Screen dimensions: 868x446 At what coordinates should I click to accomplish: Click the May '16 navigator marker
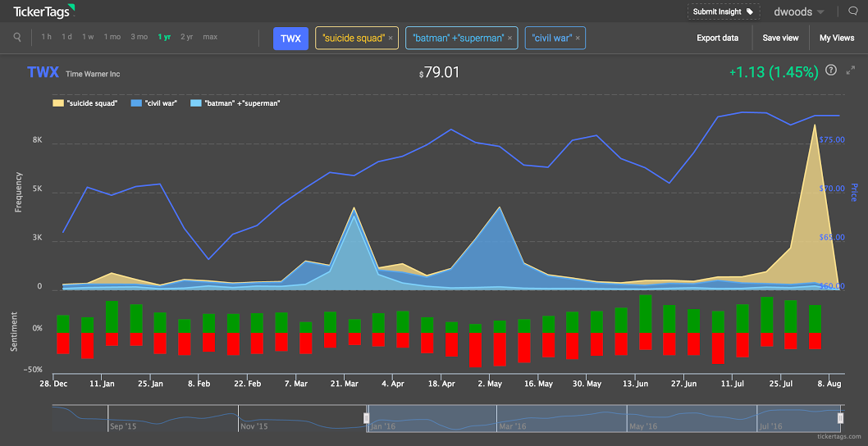(644, 426)
